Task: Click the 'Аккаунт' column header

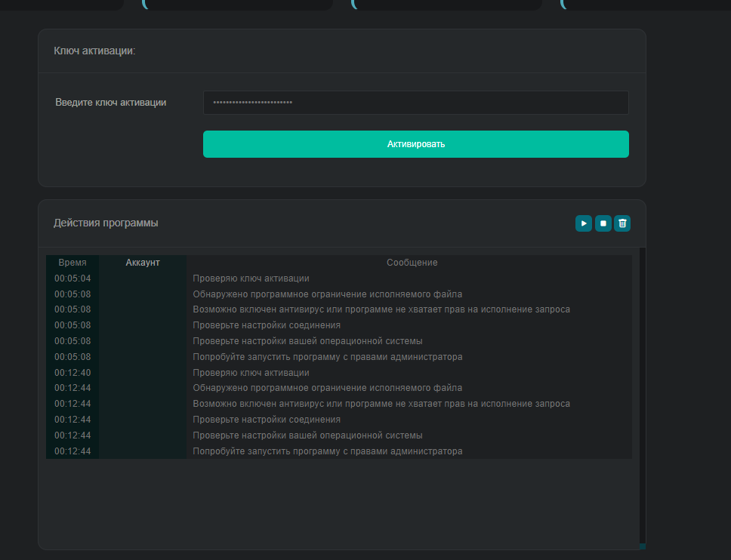Action: (143, 263)
